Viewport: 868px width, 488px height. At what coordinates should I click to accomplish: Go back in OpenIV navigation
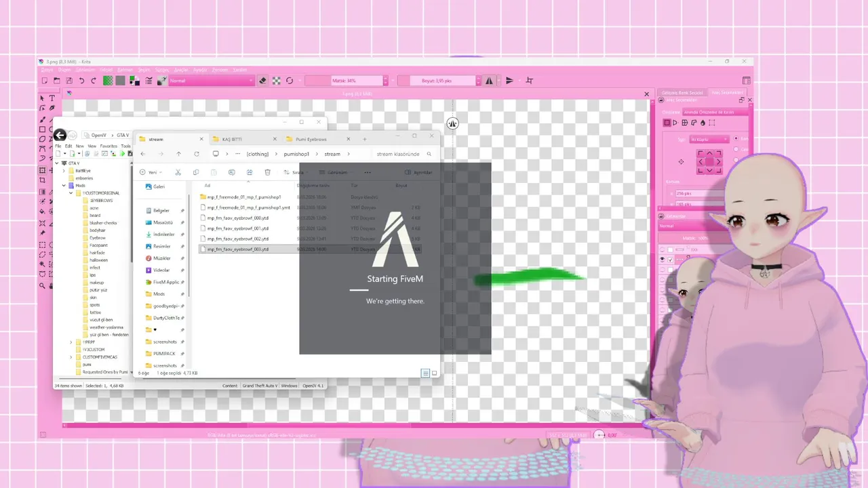click(x=60, y=135)
